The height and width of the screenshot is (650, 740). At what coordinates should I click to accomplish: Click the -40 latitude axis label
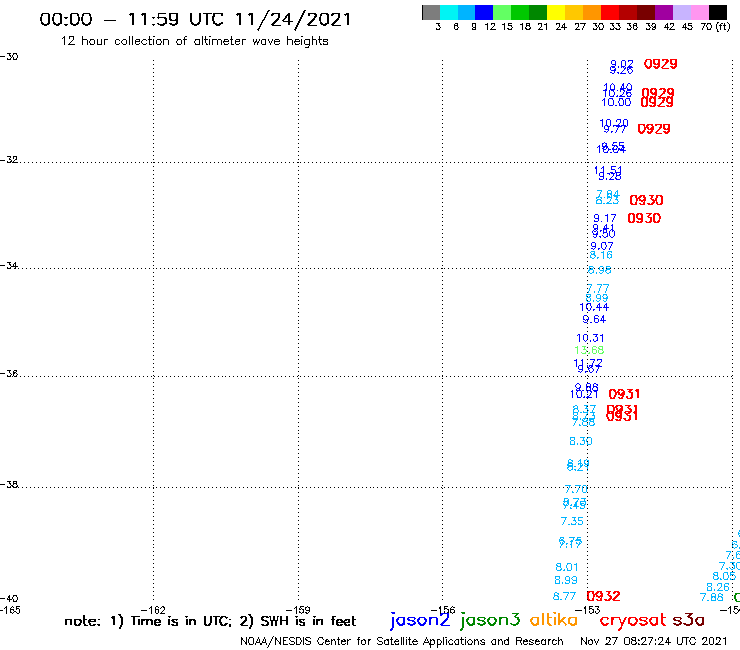click(x=9, y=599)
